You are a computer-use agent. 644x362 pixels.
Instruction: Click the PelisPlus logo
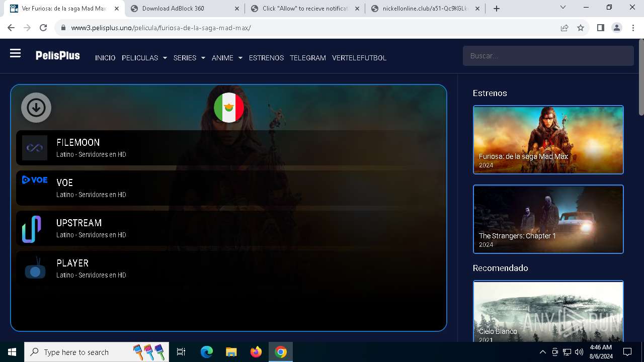click(x=57, y=56)
